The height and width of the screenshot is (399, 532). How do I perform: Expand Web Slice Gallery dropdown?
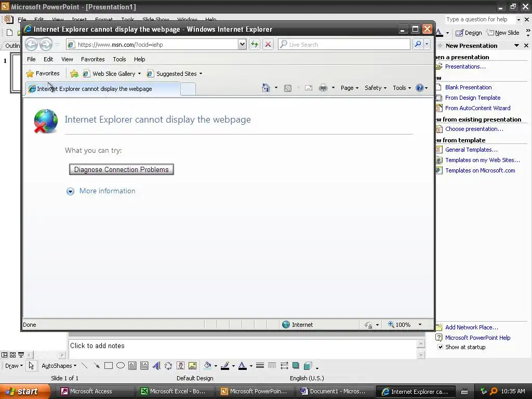click(139, 74)
